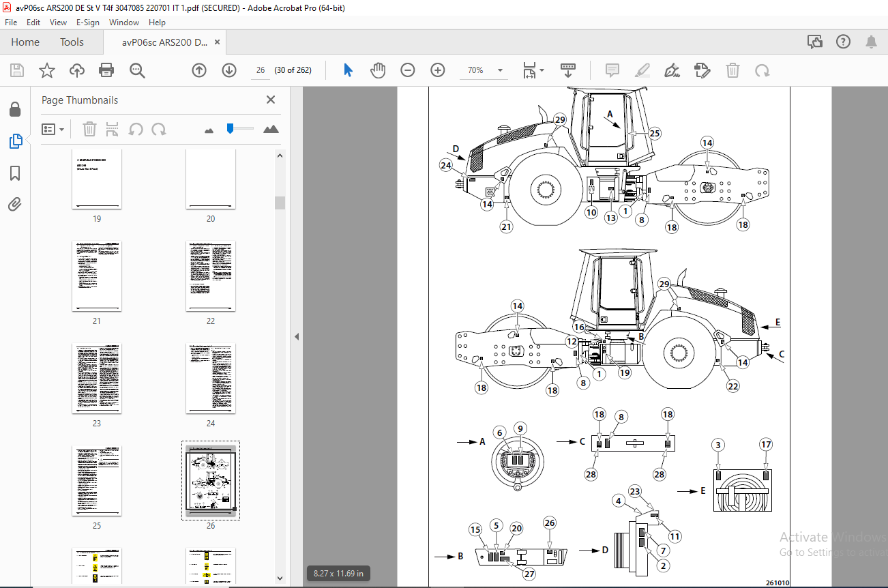
Task: Select page 21 thumbnail
Action: point(97,277)
